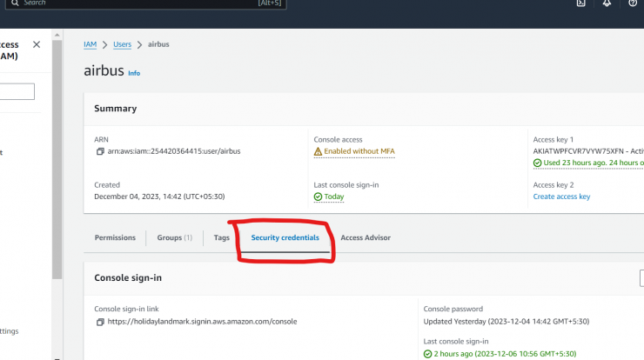This screenshot has height=360, width=644.
Task: Open the CloudShell icon in top bar
Action: click(x=580, y=3)
